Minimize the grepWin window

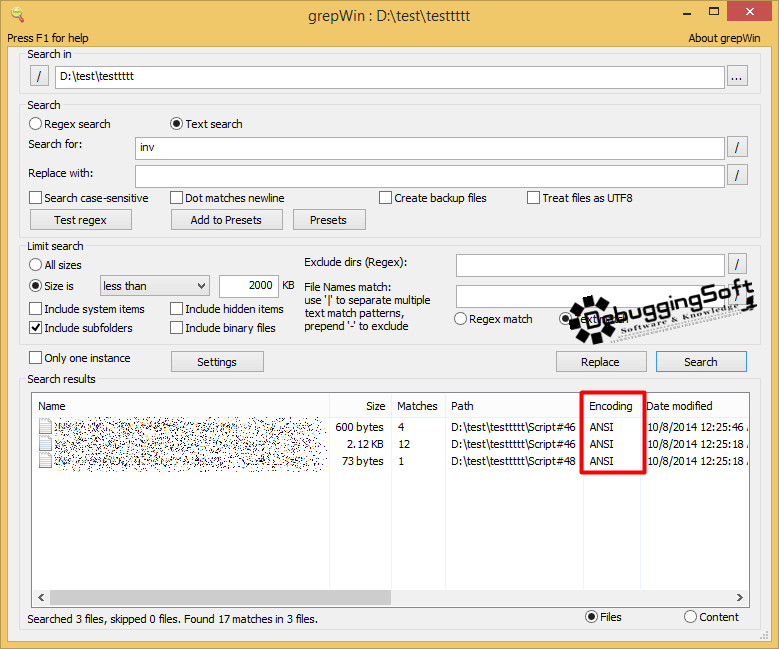pyautogui.click(x=687, y=12)
